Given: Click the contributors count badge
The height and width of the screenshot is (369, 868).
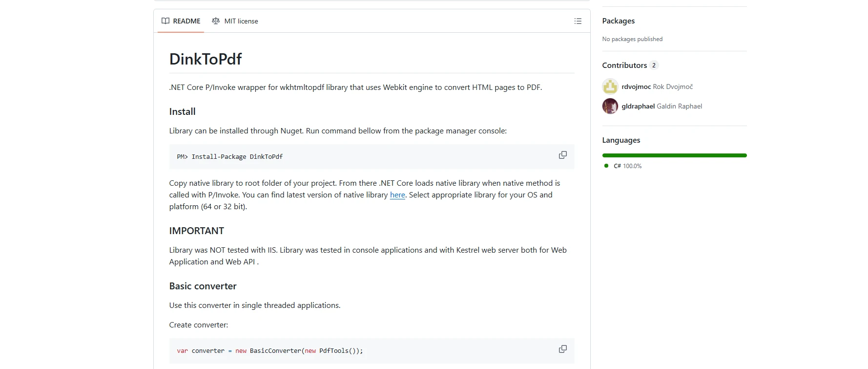Looking at the screenshot, I should click(654, 65).
